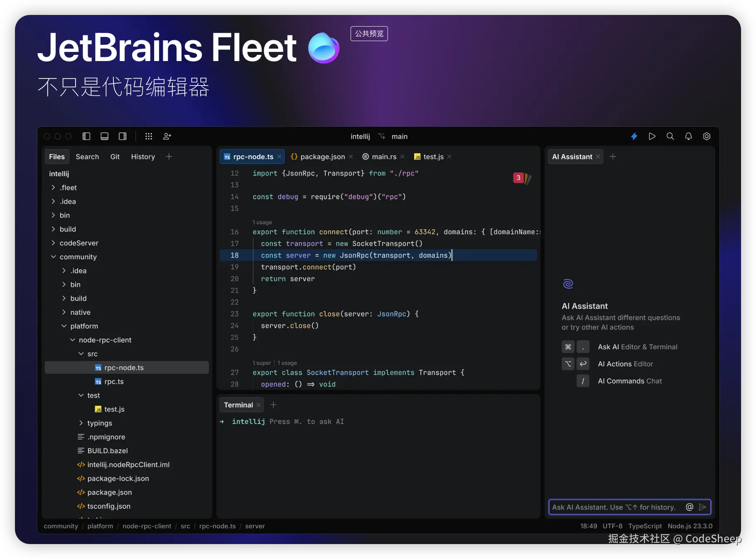
Task: Toggle the left sidebar panel
Action: (86, 136)
